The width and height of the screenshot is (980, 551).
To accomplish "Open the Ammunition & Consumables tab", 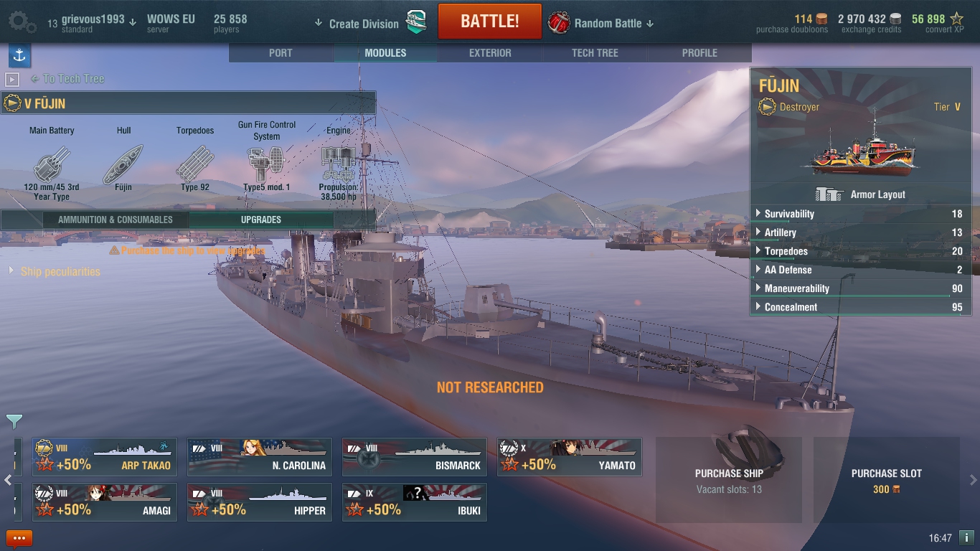I will [x=116, y=220].
